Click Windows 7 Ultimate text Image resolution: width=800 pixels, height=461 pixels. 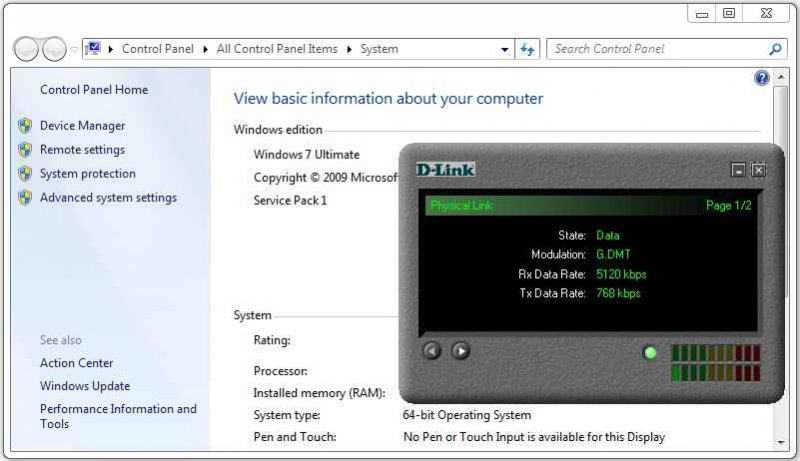pos(307,155)
